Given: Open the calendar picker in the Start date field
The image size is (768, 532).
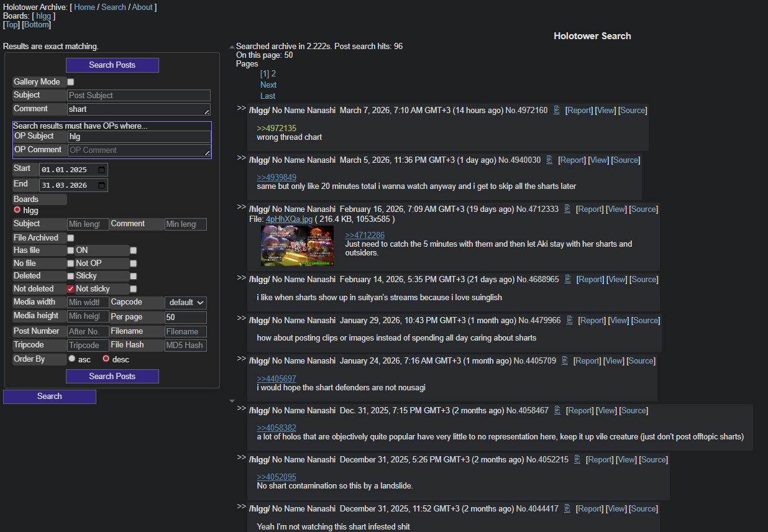Looking at the screenshot, I should (x=102, y=170).
